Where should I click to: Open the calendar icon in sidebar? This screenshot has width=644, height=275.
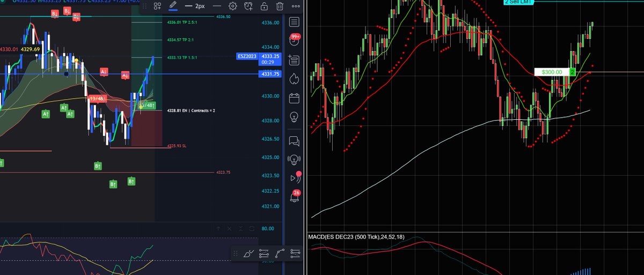tap(294, 98)
